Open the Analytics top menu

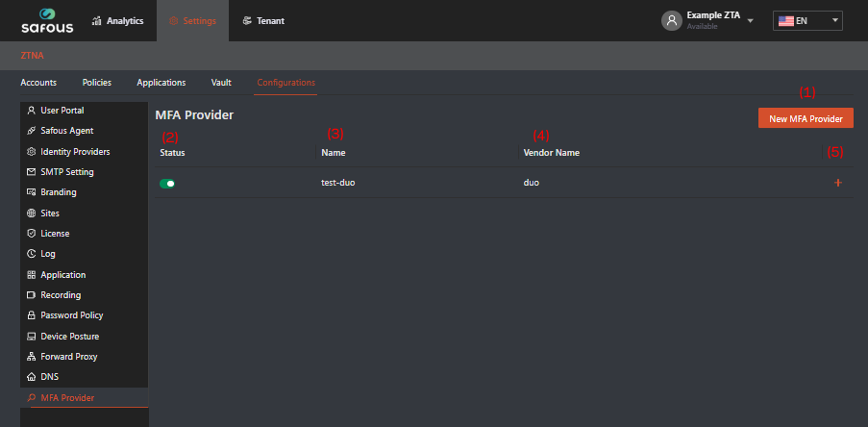(117, 20)
